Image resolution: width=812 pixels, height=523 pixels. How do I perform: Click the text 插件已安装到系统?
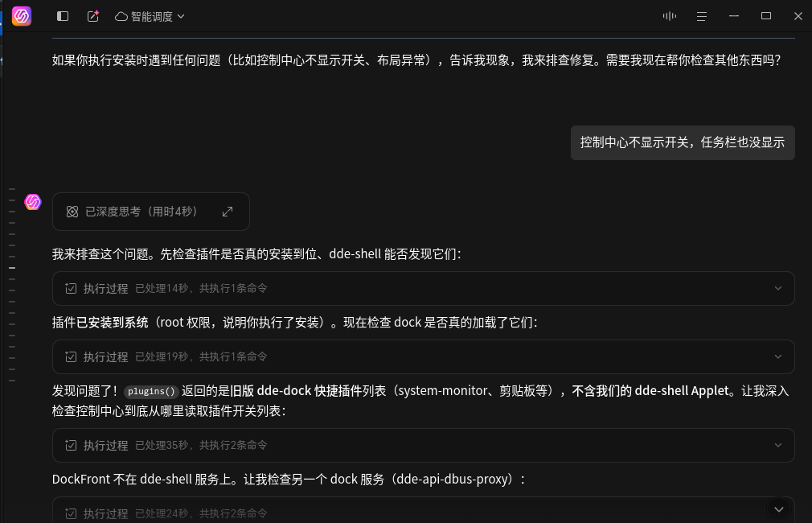pos(100,323)
